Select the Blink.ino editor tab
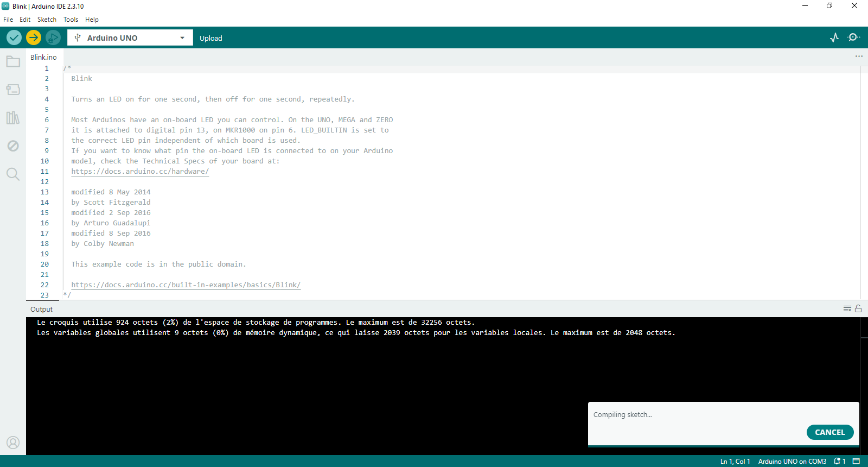Screen dimensions: 868x467 point(43,57)
